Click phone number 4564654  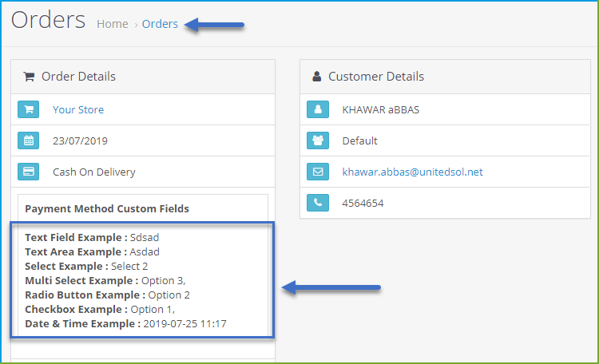coord(363,204)
